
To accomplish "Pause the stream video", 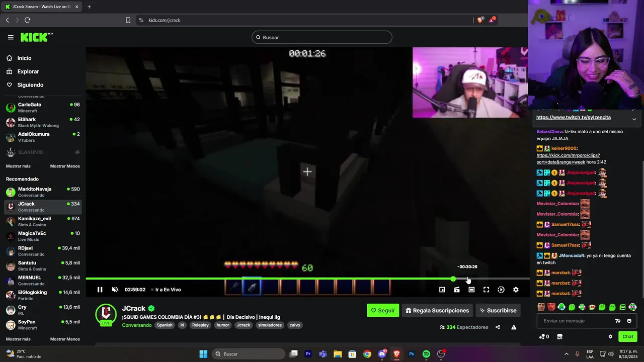I will (x=100, y=290).
